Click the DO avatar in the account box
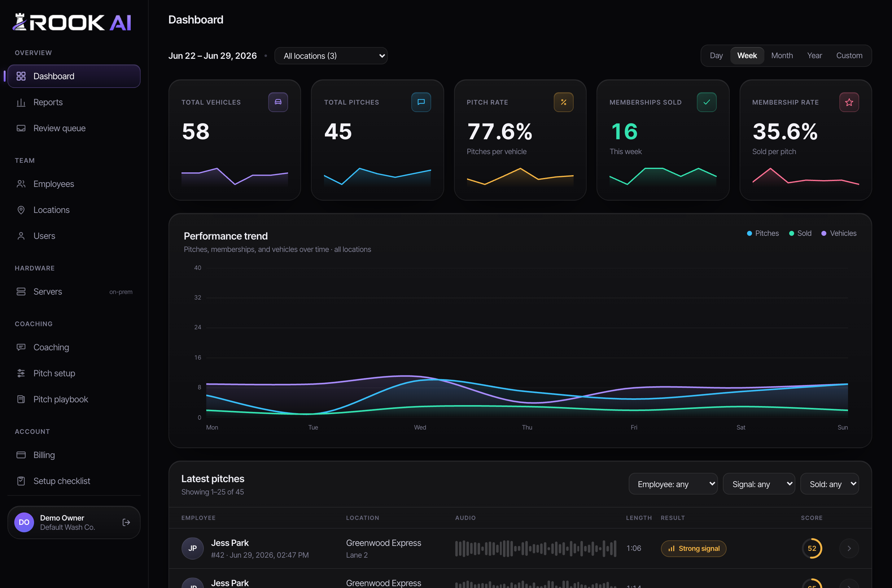This screenshot has width=892, height=588. point(24,522)
